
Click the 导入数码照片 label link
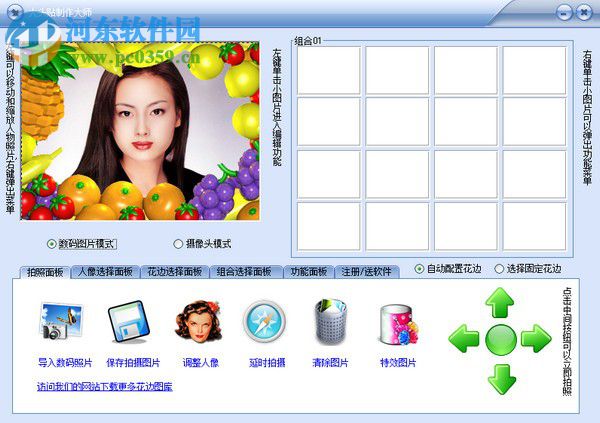click(x=65, y=363)
